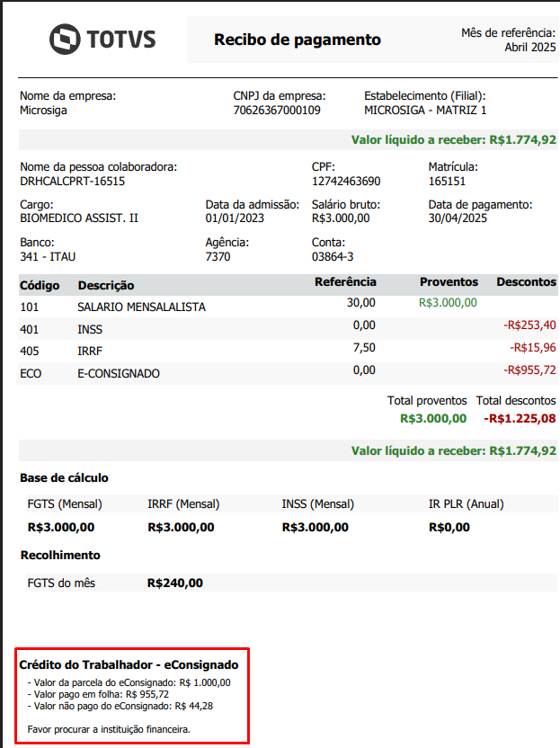The height and width of the screenshot is (748, 560).
Task: Select the Abril 2025 reference month
Action: coord(529,47)
